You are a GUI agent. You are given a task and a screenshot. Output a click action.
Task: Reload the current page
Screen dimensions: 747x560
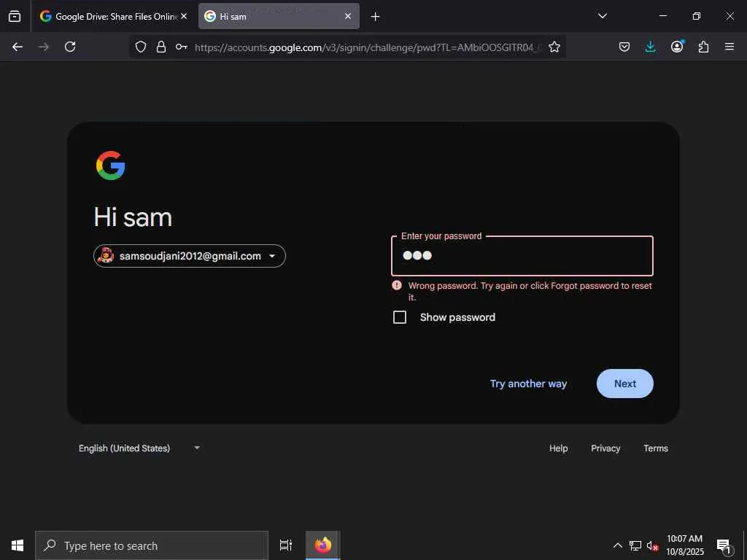coord(70,47)
